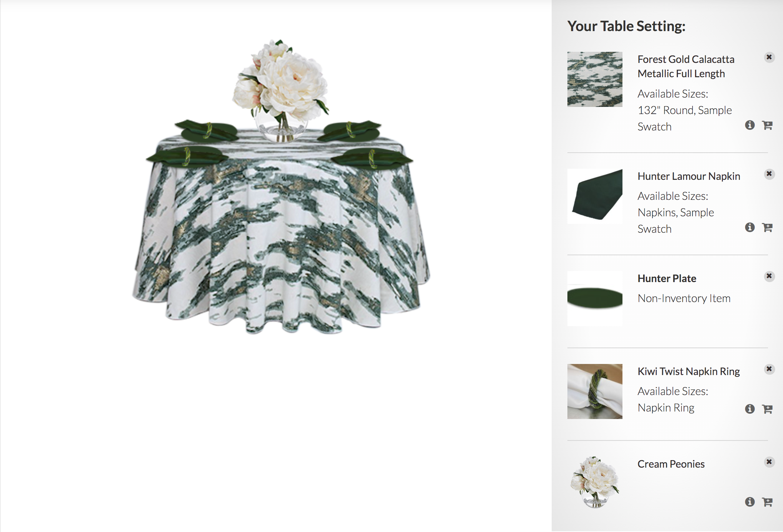783x532 pixels.
Task: Add Forest Gold Calacatta tablecloth to cart
Action: [x=767, y=125]
